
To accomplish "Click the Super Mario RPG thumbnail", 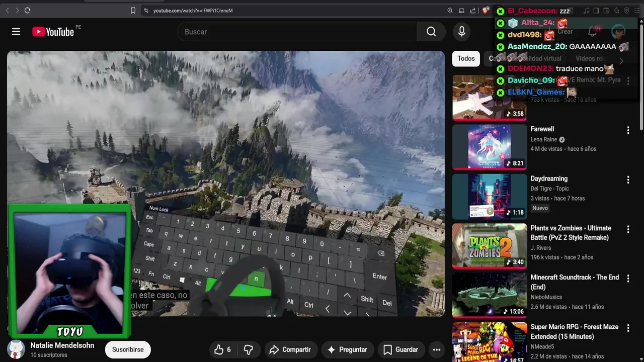I will (490, 342).
